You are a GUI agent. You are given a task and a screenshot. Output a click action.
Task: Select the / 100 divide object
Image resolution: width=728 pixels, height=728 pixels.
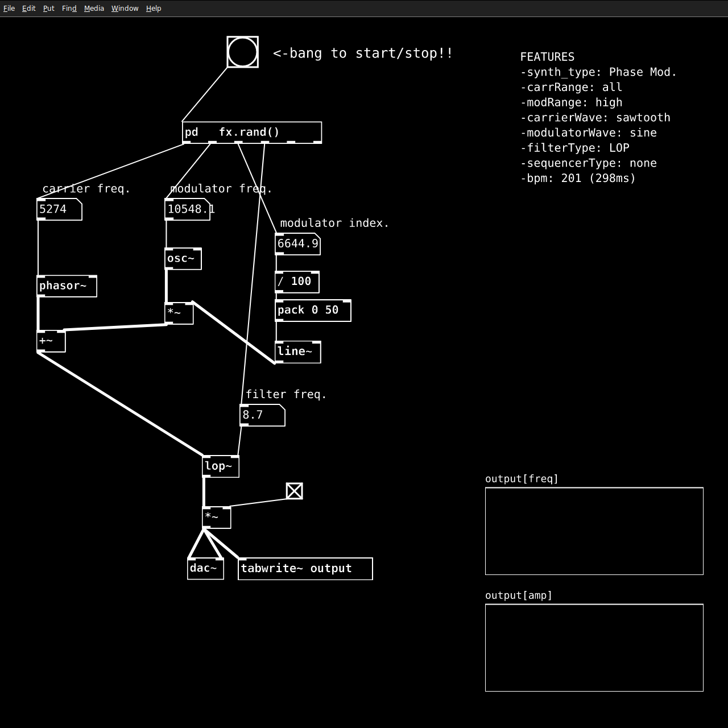297,282
